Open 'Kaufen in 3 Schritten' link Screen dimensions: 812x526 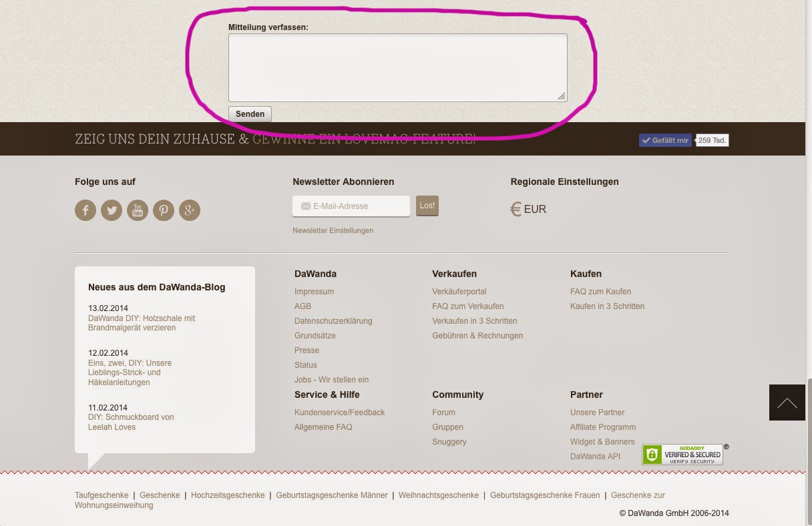coord(608,306)
